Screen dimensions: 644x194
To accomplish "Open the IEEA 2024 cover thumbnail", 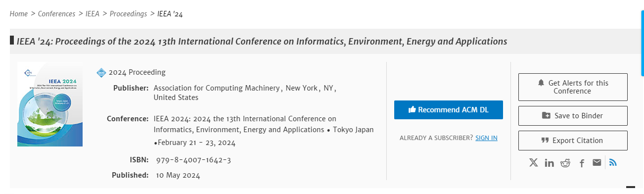I will 50,104.
